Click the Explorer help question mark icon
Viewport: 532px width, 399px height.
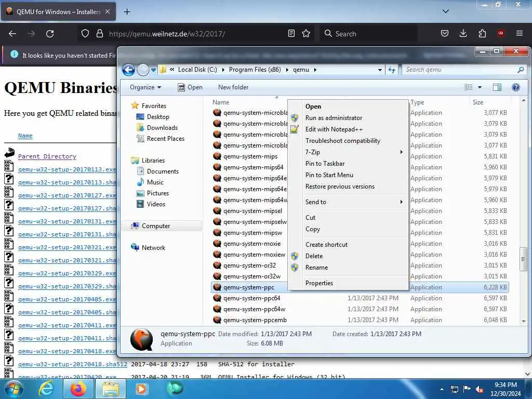coord(516,87)
